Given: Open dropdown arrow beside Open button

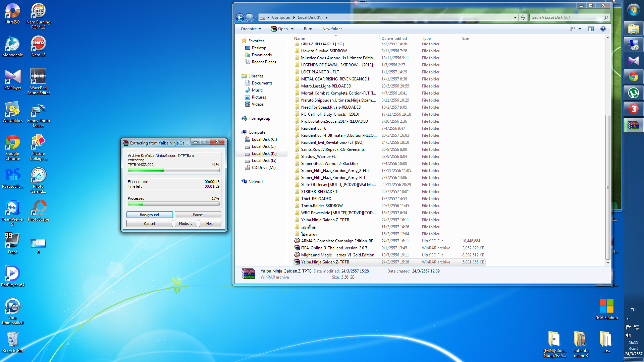Looking at the screenshot, I should (x=292, y=29).
